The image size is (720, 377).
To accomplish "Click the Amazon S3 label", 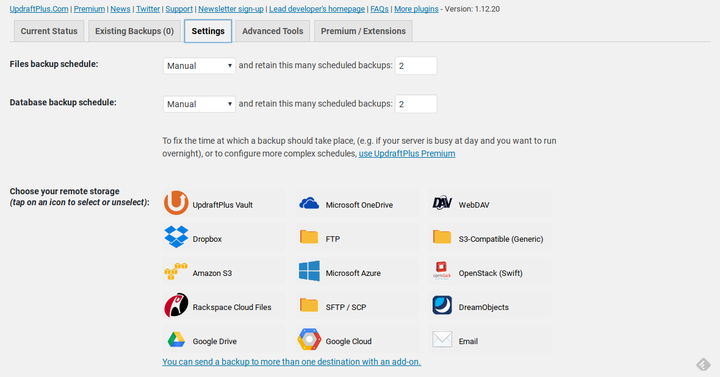I will (x=212, y=273).
